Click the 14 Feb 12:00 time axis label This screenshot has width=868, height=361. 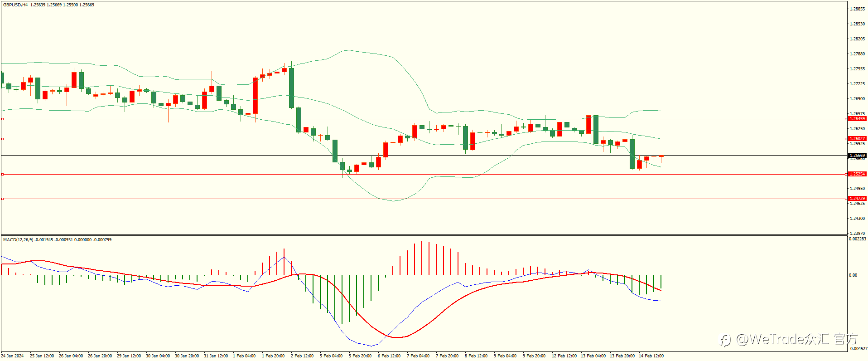(x=651, y=356)
